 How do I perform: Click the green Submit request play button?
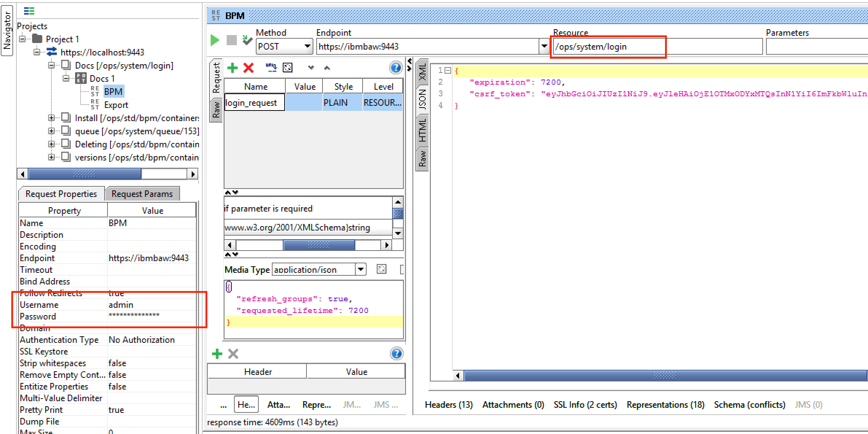click(215, 40)
